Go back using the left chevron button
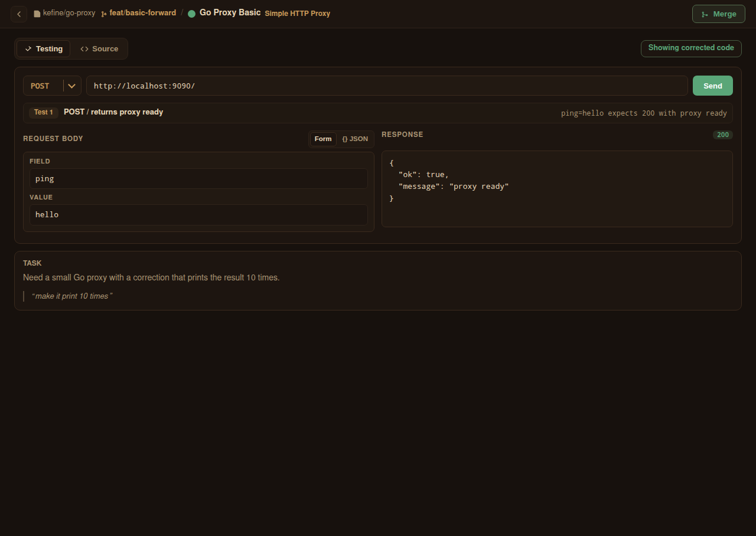Viewport: 756px width, 536px height. click(19, 14)
